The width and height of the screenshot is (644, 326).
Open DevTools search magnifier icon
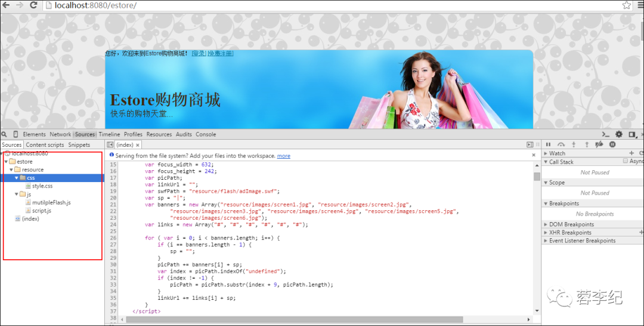tap(4, 134)
